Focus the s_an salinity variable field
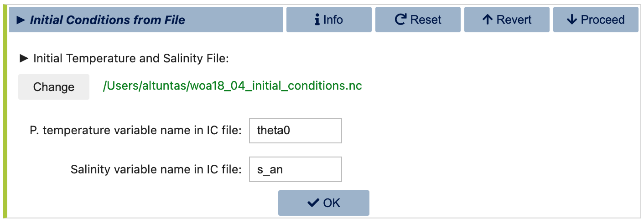This screenshot has height=223, width=644. pos(296,169)
